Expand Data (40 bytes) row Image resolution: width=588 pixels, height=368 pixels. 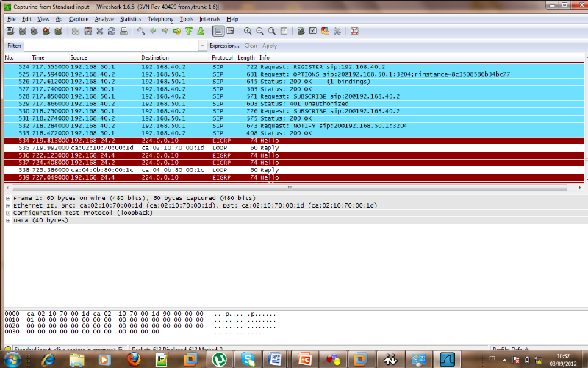(x=8, y=220)
